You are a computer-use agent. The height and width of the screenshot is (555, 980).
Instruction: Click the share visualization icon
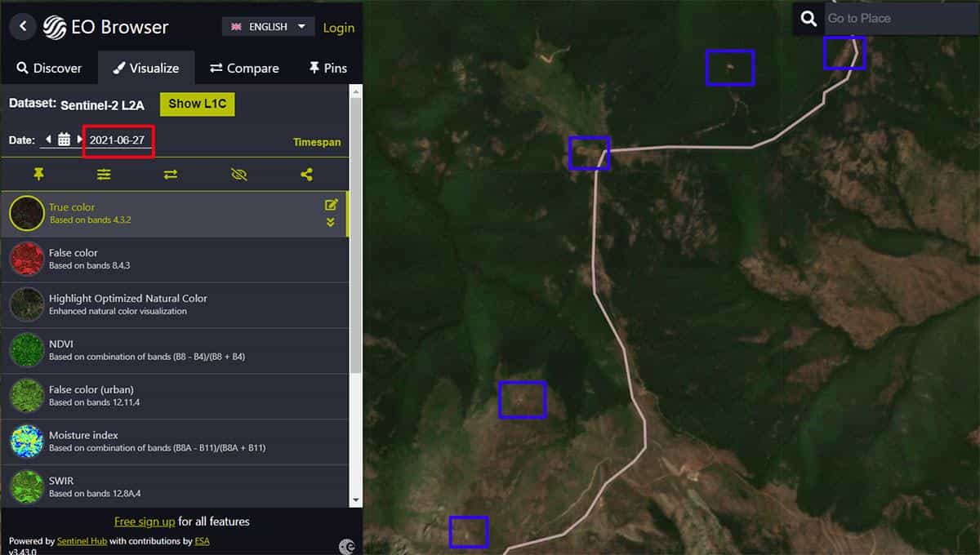click(306, 174)
